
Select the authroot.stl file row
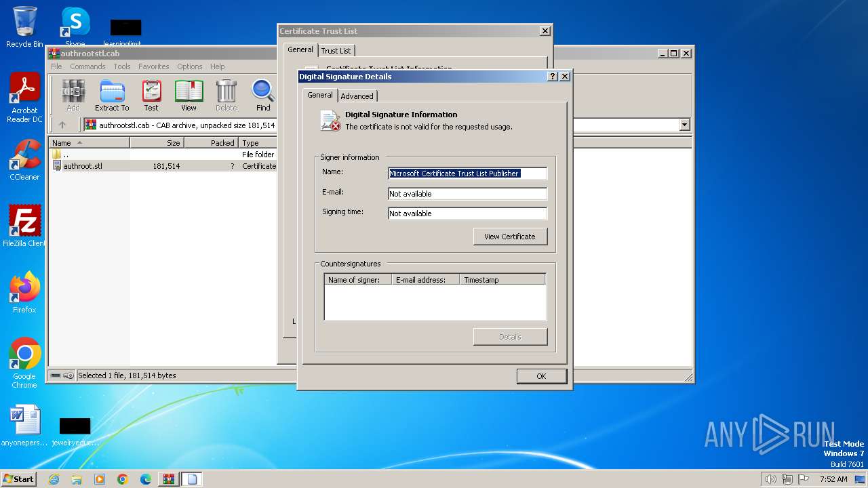tap(163, 166)
